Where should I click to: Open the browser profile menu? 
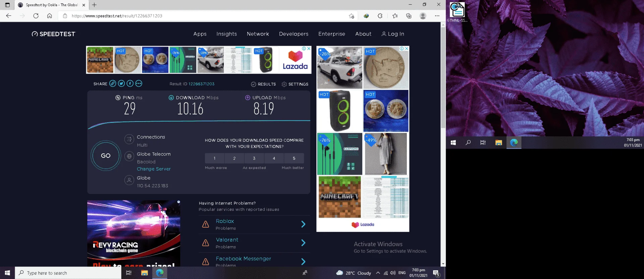[x=423, y=16]
